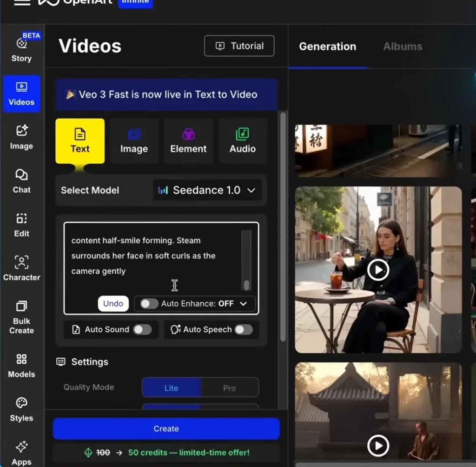476x467 pixels.
Task: Open the Styles section in sidebar
Action: click(x=21, y=409)
